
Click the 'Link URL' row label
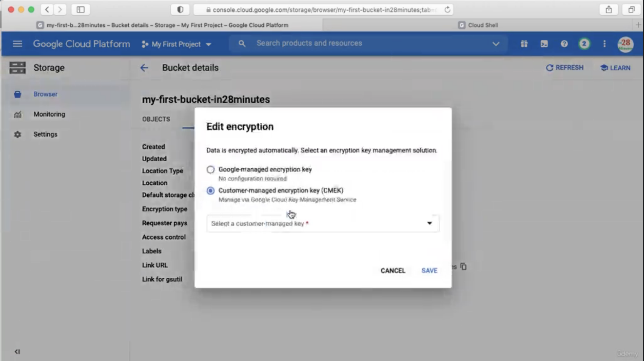coord(155,265)
